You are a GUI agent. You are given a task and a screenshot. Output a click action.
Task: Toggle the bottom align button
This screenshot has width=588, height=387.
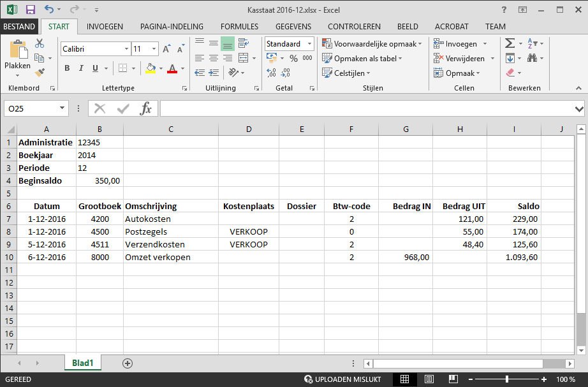click(227, 43)
